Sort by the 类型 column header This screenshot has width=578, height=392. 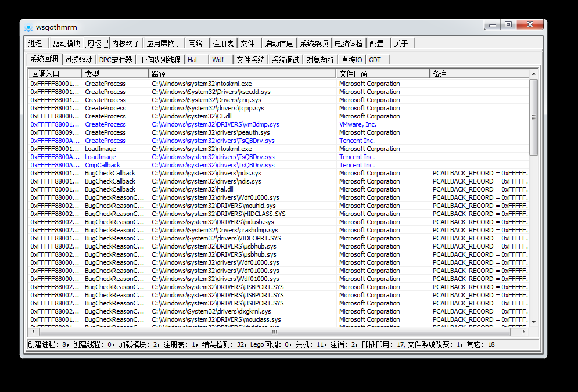coord(115,74)
